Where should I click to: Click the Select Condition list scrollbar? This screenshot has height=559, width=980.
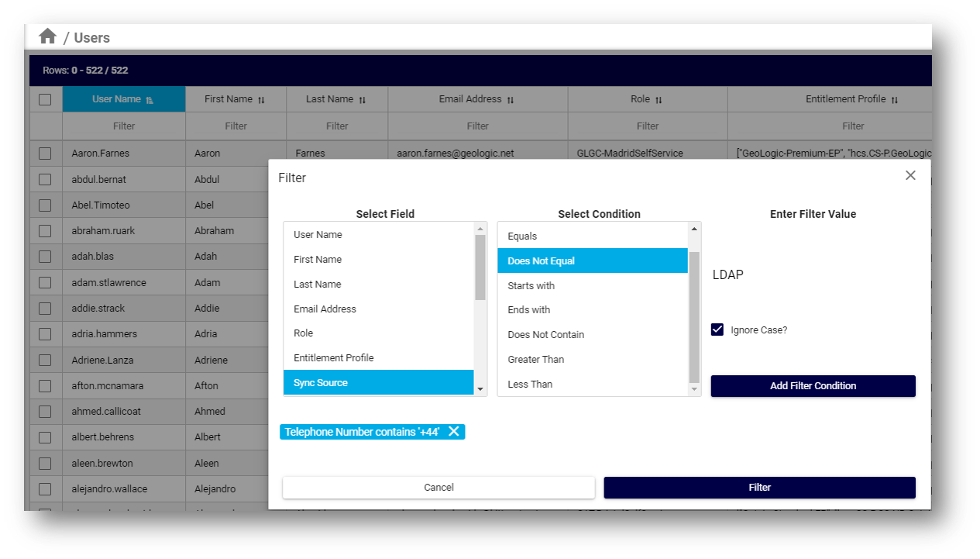pyautogui.click(x=693, y=310)
